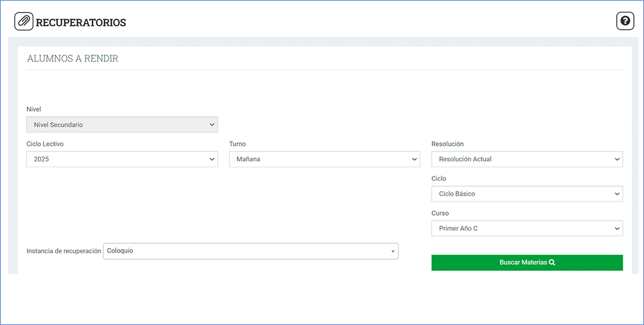Screen dimensions: 644x325
Task: Click the Turno field label
Action: [237, 144]
